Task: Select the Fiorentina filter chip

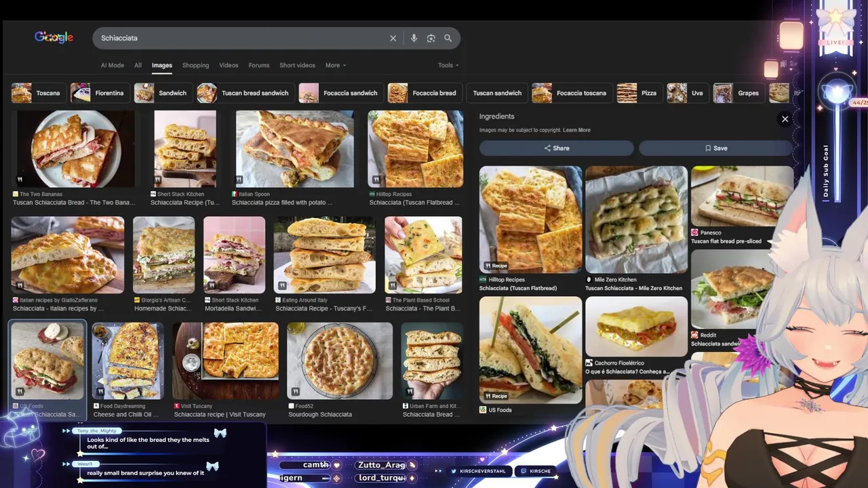Action: [x=100, y=93]
